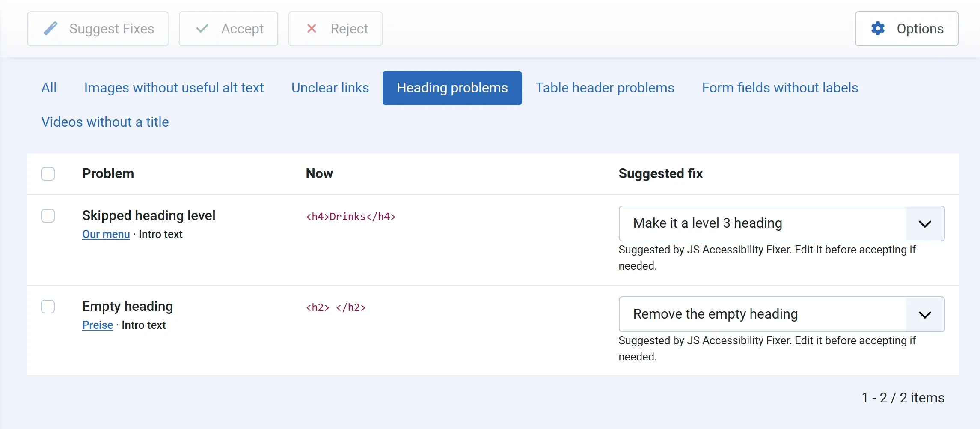This screenshot has height=429, width=980.
Task: Select the Heading problems tab
Action: [x=452, y=88]
